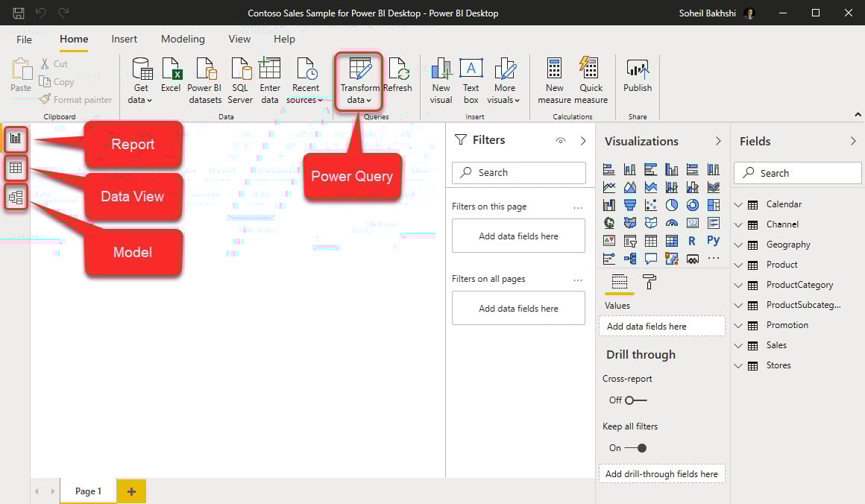Viewport: 865px width, 504px height.
Task: Create a New measure
Action: (554, 81)
